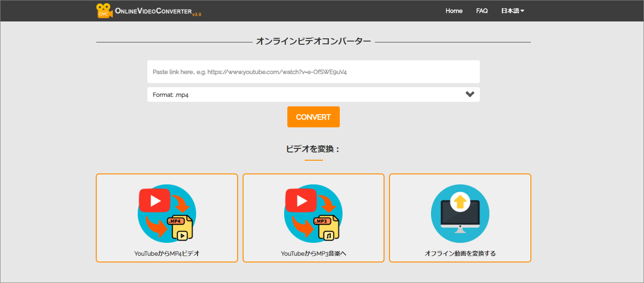Click オフライン動画を変換する label

(460, 253)
